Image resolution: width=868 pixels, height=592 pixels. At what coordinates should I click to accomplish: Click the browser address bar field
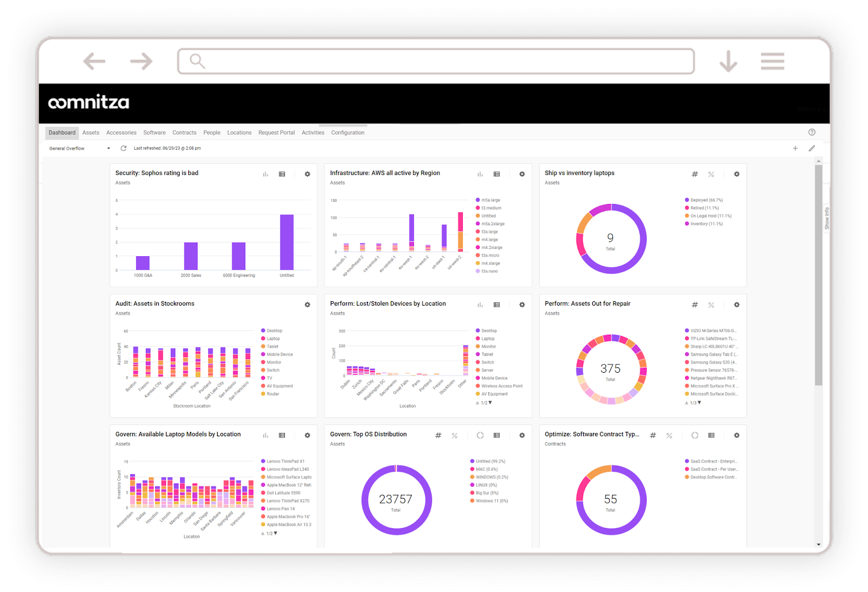(436, 61)
